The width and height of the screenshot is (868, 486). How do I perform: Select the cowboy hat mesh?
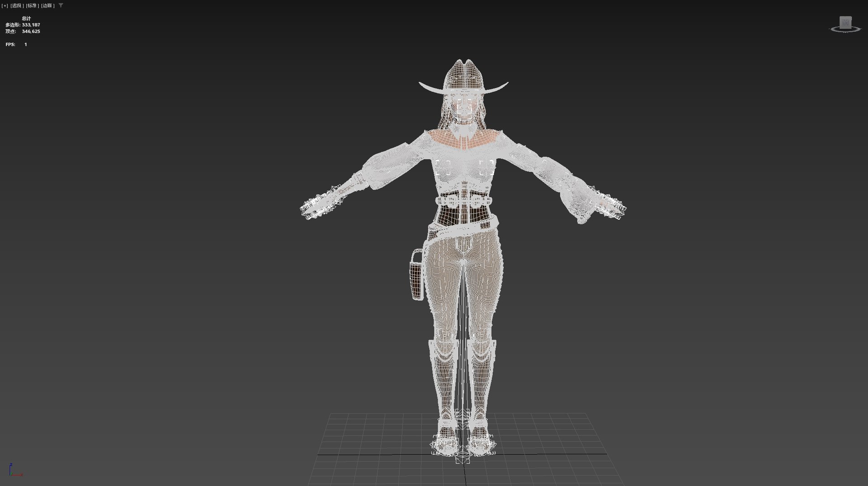coord(463,77)
